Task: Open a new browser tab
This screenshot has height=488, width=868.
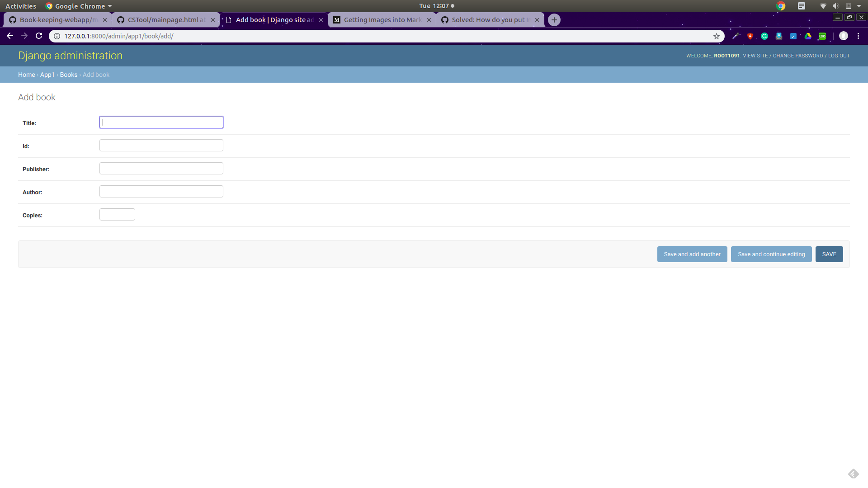Action: pos(554,20)
